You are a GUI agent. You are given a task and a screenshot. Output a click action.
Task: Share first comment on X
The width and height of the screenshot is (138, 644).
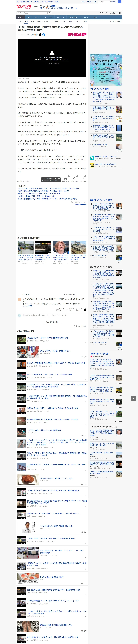[x=85, y=310]
